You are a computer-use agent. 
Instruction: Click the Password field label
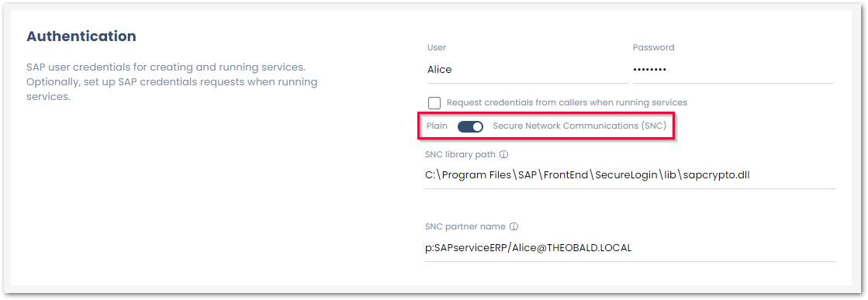point(653,47)
